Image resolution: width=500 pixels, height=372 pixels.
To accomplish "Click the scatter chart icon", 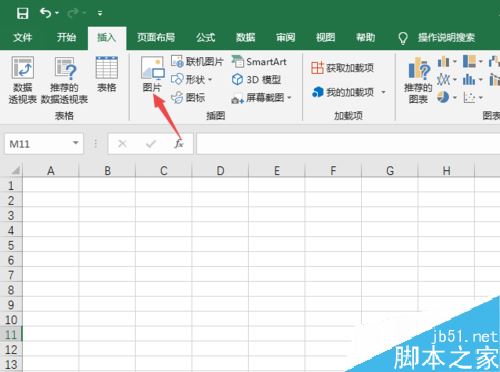I will (x=469, y=97).
